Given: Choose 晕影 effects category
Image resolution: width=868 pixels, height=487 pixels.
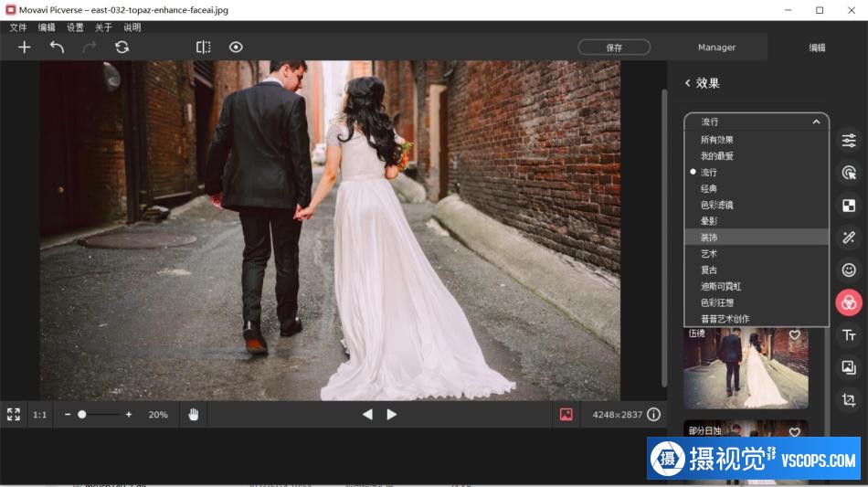Looking at the screenshot, I should click(757, 221).
